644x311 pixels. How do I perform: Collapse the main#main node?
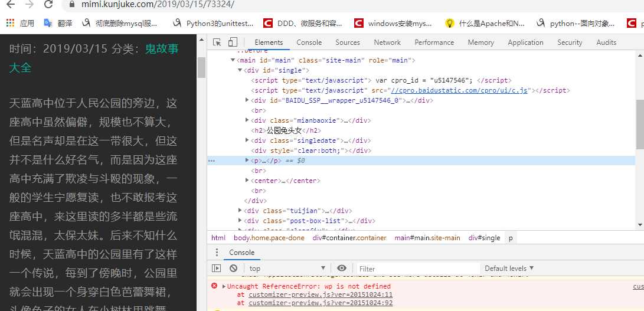point(233,60)
